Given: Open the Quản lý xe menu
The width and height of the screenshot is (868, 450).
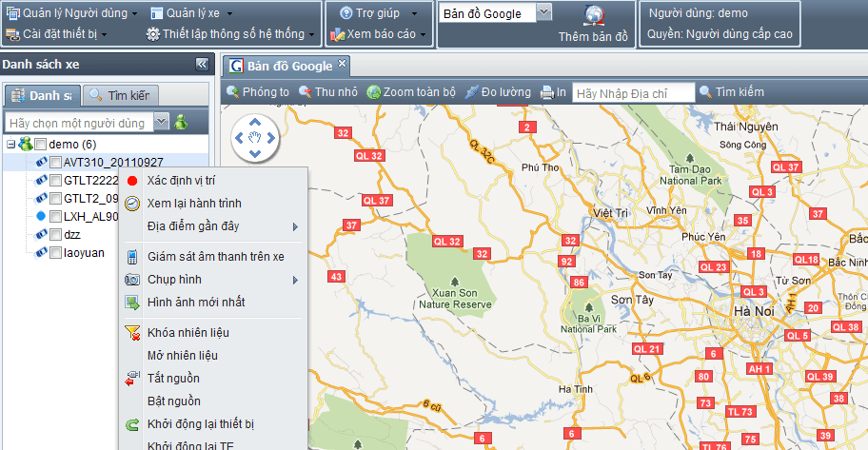Looking at the screenshot, I should coord(191,13).
